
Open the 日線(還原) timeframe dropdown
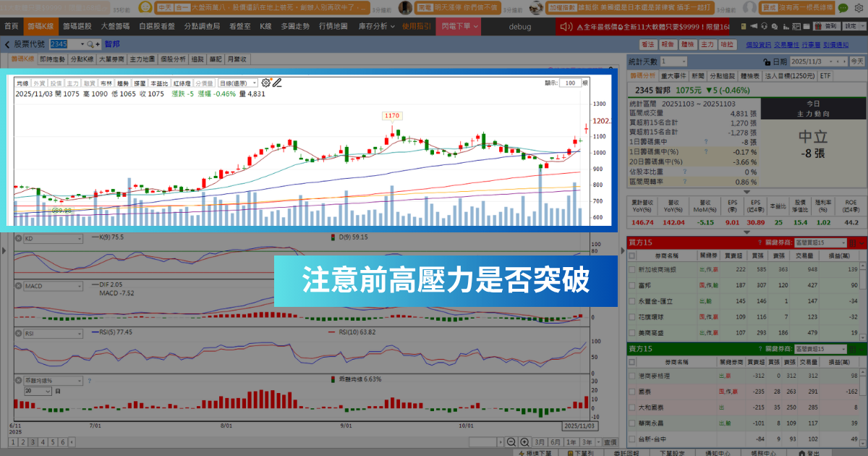[x=237, y=82]
